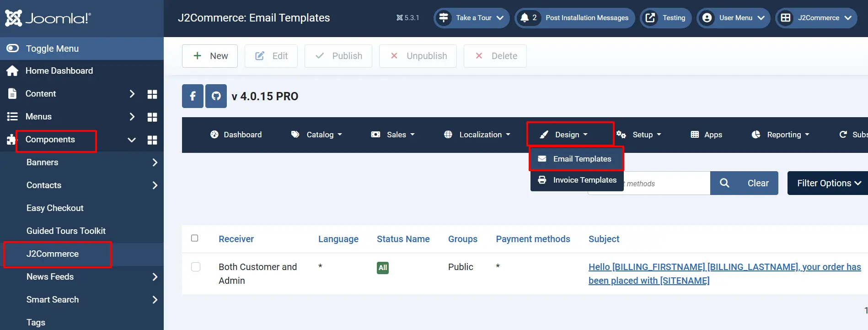Screen dimensions: 868x330
Task: Open the Filter Options dropdown
Action: tap(828, 183)
